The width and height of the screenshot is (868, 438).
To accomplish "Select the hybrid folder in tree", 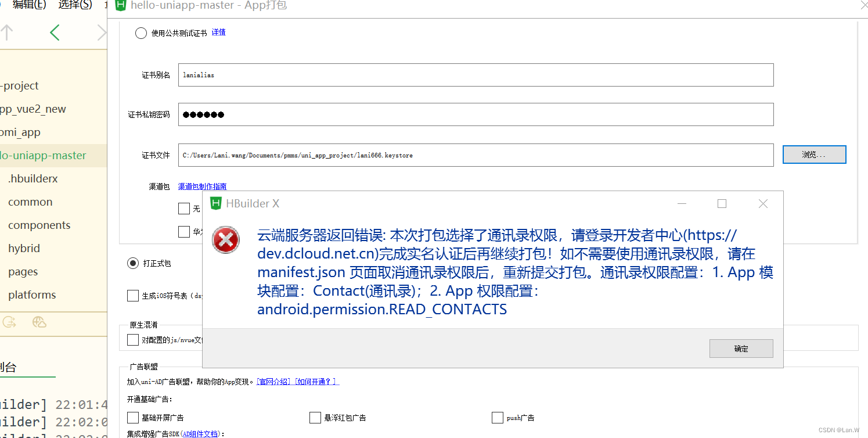I will (24, 248).
